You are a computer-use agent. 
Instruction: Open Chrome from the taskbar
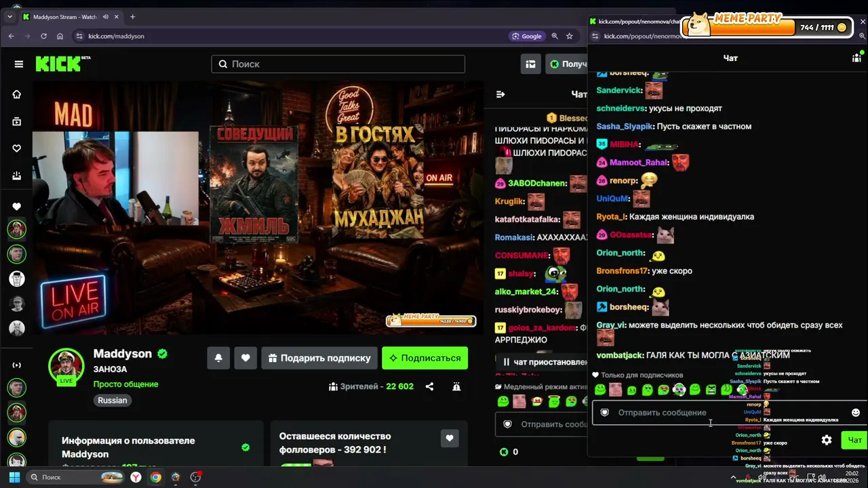point(155,477)
